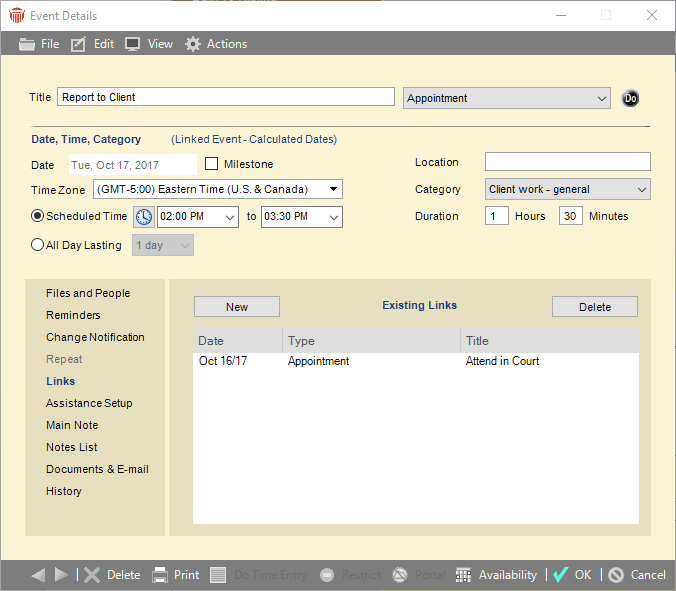The image size is (676, 591).
Task: Enable the Milestone checkbox
Action: 212,164
